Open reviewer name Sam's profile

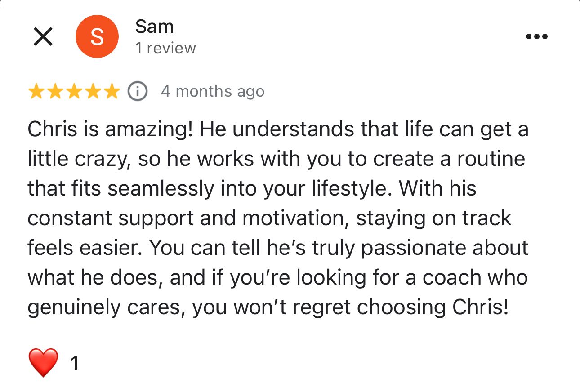pos(154,27)
